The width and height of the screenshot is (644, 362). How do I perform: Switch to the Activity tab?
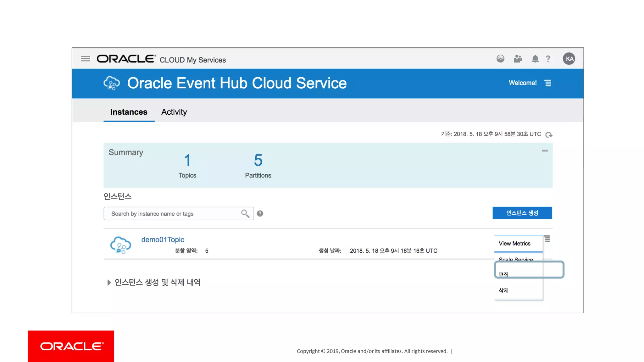(x=174, y=112)
